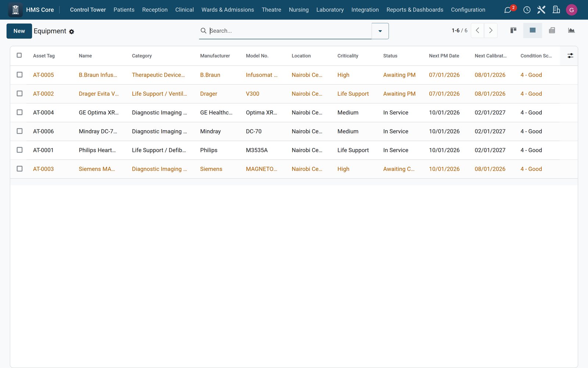Select all equipment rows checkbox
This screenshot has height=368, width=588.
19,55
